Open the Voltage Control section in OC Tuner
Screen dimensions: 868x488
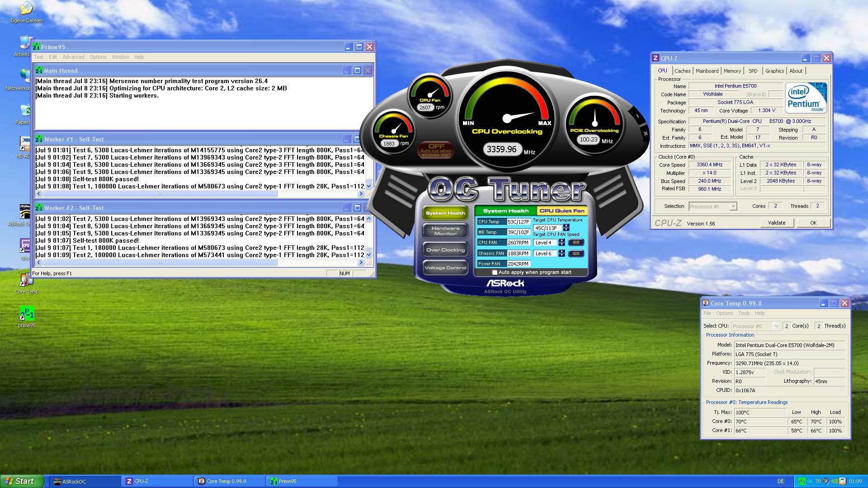tap(445, 268)
